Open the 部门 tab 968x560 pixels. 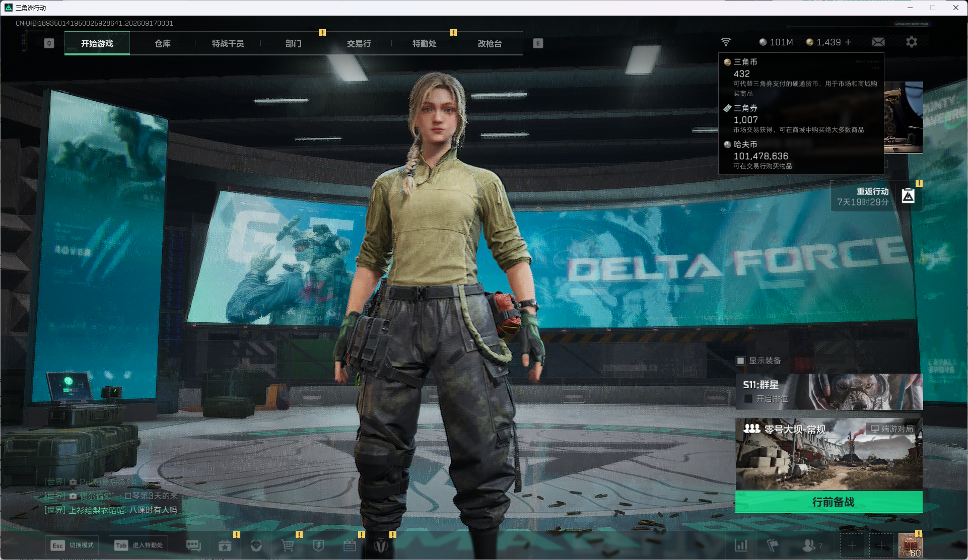tap(294, 43)
